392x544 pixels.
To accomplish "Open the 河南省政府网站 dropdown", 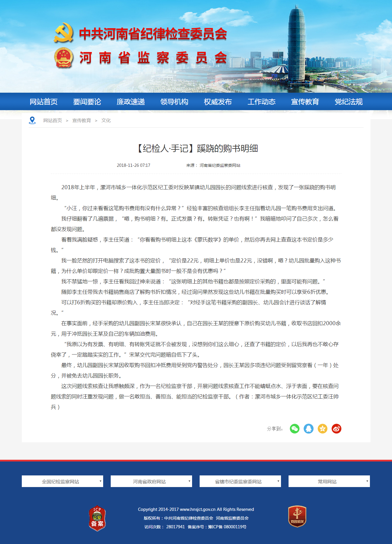I will coord(151,481).
